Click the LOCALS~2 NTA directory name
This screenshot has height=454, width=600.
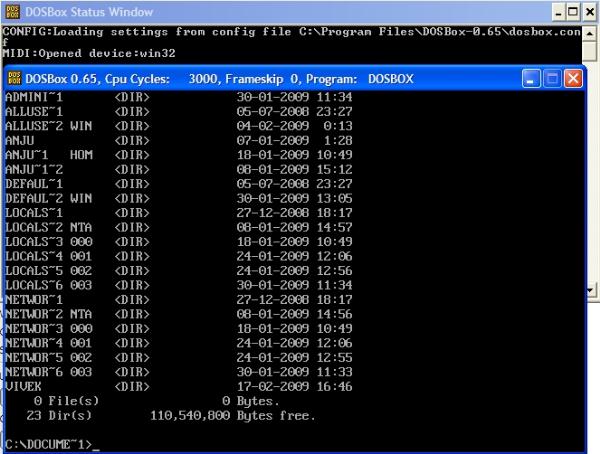pos(49,227)
